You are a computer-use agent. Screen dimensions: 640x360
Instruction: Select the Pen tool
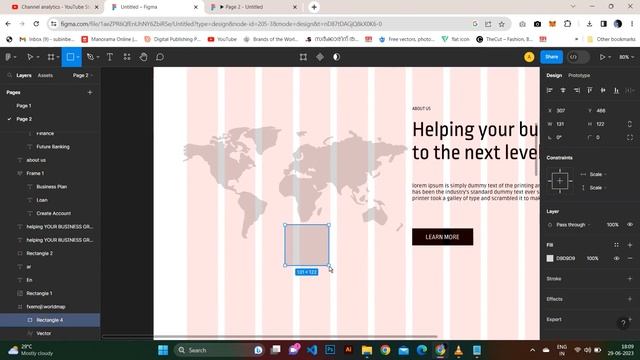[90, 57]
